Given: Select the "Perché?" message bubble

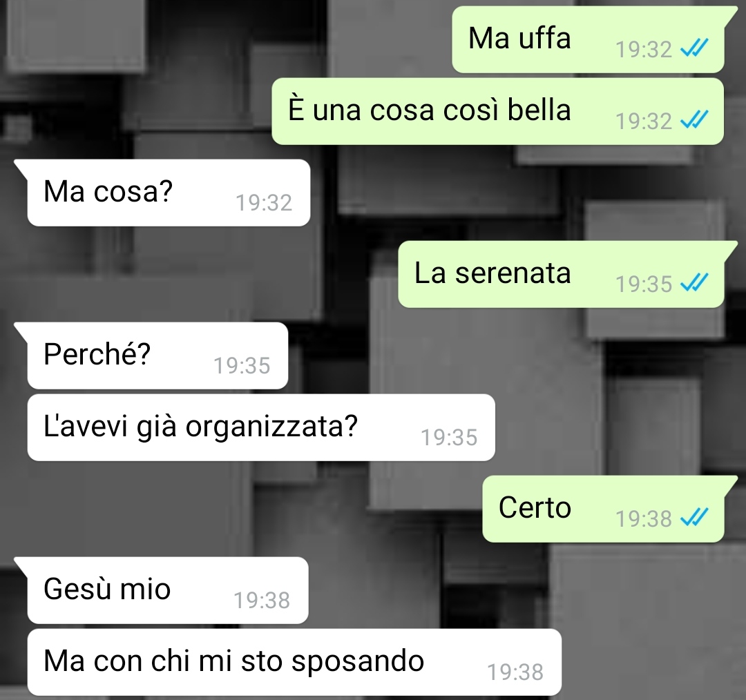Looking at the screenshot, I should click(157, 356).
